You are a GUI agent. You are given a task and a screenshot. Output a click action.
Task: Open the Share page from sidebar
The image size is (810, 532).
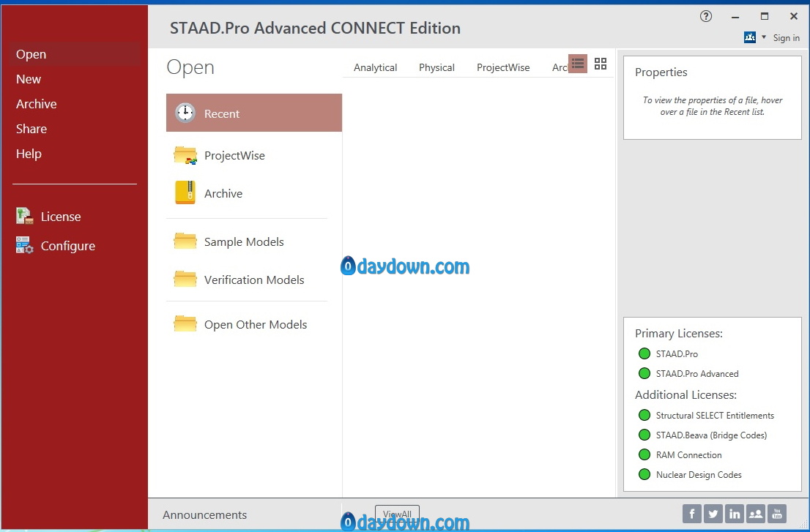pyautogui.click(x=31, y=129)
